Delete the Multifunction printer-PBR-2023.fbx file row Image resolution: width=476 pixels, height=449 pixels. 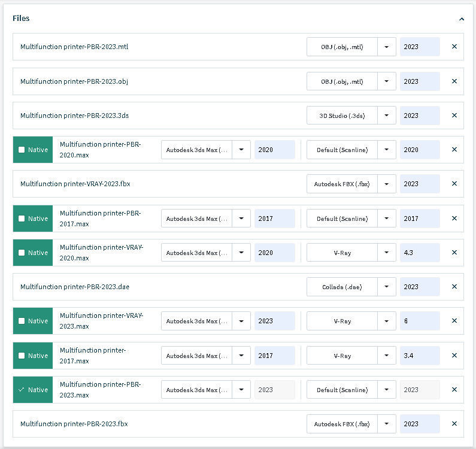(454, 424)
